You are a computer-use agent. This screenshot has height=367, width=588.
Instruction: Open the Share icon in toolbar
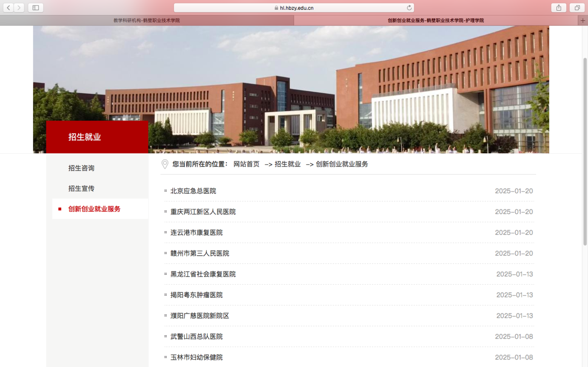559,8
